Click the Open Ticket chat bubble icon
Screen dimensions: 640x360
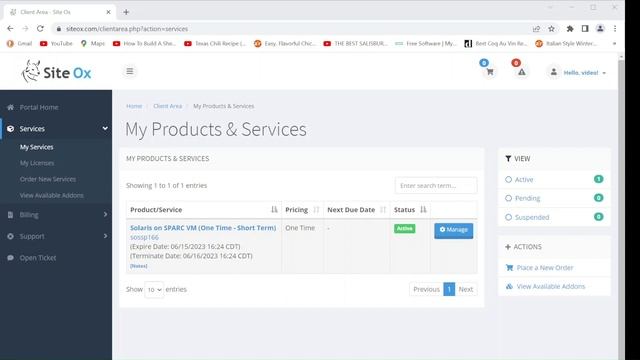pos(11,258)
